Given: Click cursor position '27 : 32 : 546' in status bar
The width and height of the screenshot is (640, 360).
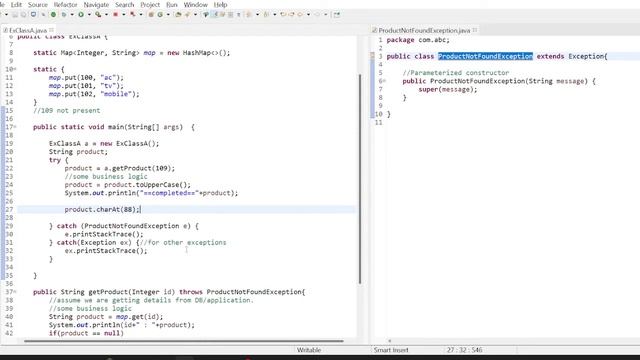Looking at the screenshot, I should point(464,350).
